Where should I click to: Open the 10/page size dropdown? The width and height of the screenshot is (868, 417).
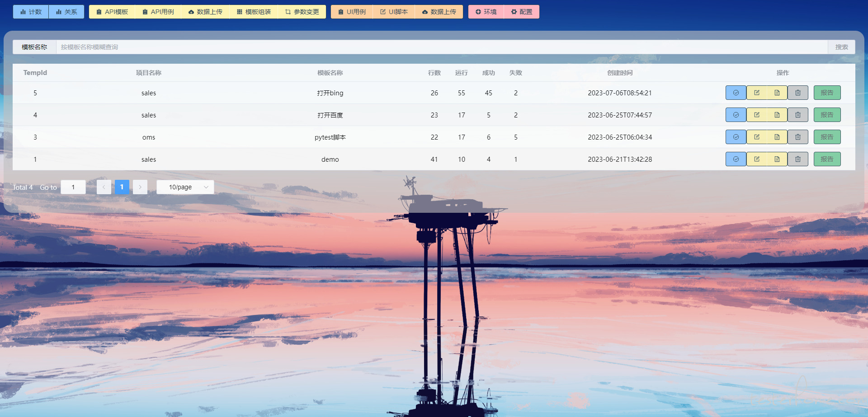pyautogui.click(x=185, y=187)
